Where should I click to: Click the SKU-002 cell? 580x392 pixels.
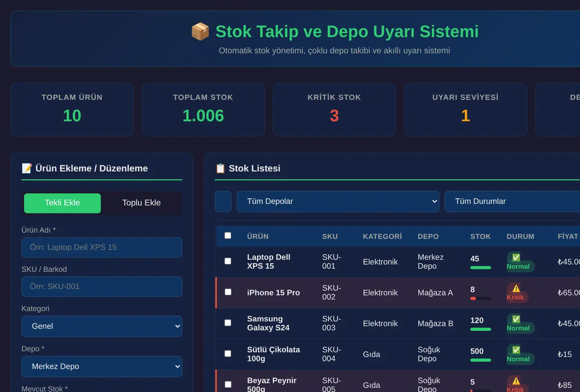pos(332,292)
